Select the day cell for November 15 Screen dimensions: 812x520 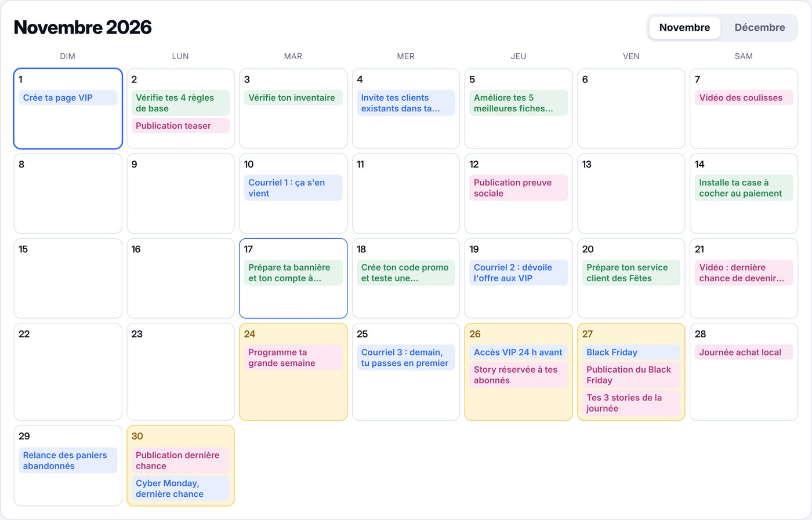tap(68, 278)
